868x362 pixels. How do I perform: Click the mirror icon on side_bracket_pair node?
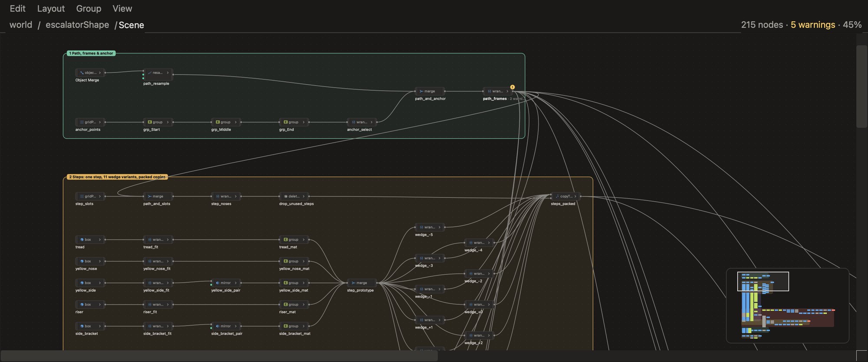(x=218, y=326)
